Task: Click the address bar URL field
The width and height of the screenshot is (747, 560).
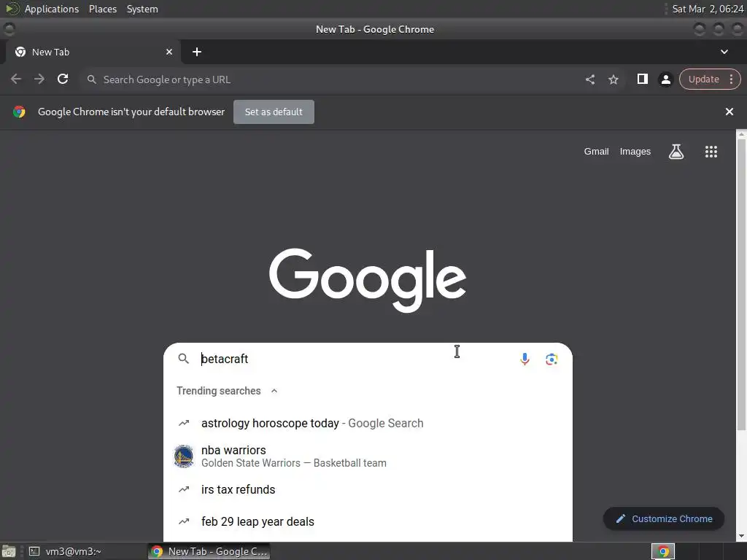Action: click(x=333, y=79)
